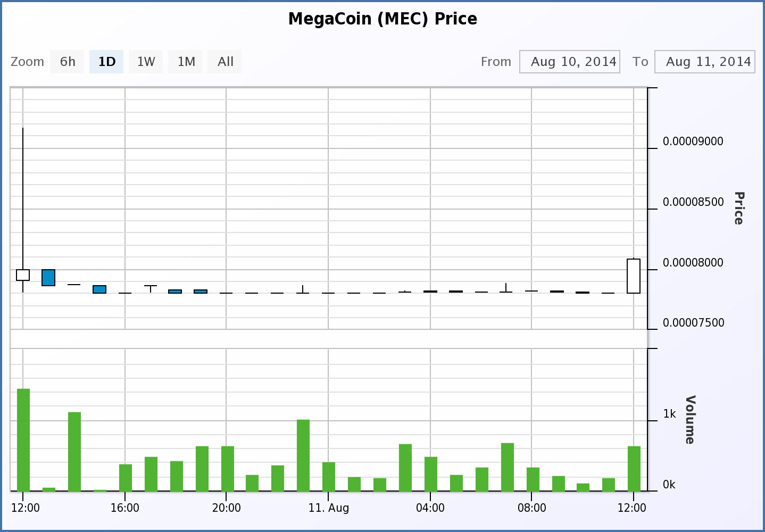Click the large blue candlestick after 12:00

tap(48, 278)
